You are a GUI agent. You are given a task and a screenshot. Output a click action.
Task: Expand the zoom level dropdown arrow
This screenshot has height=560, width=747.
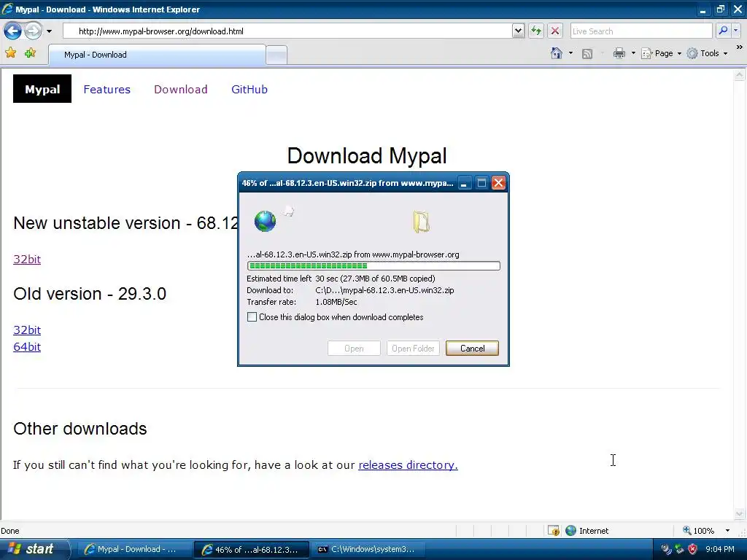[x=727, y=531]
